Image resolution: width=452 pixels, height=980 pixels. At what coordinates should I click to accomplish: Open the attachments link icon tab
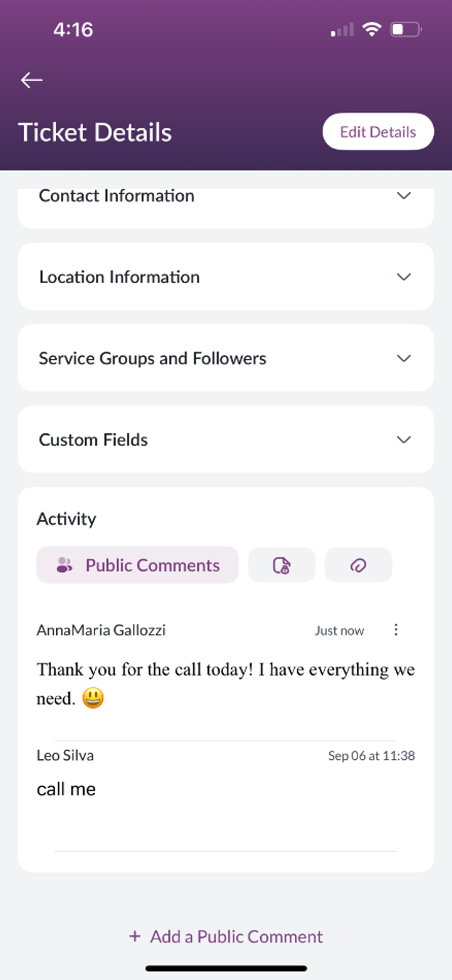(358, 565)
